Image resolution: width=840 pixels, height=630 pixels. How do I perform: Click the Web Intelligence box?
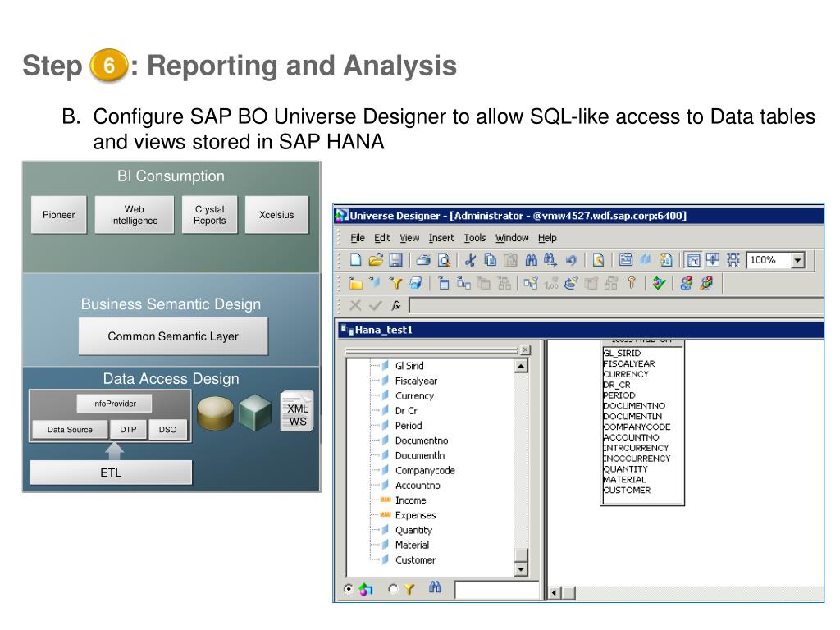[134, 215]
